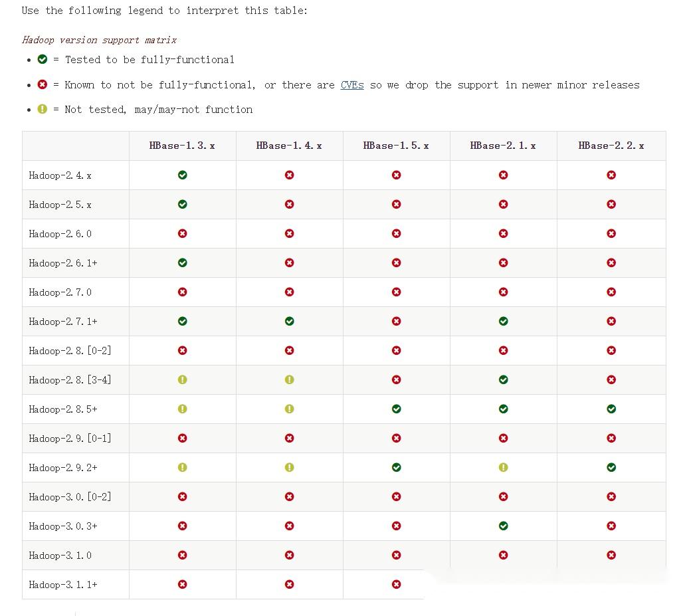The height and width of the screenshot is (616, 689).
Task: Click the HBase-1.5.x column header
Action: pos(396,146)
